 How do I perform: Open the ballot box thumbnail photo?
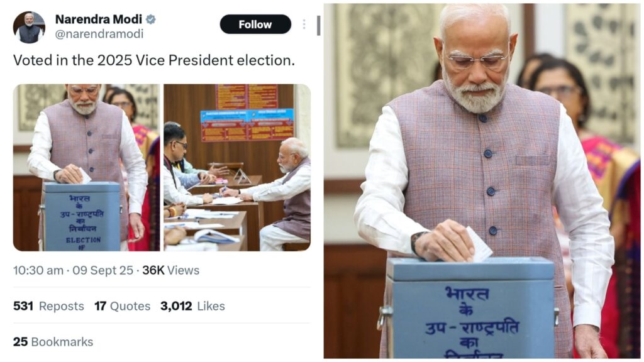click(x=86, y=167)
